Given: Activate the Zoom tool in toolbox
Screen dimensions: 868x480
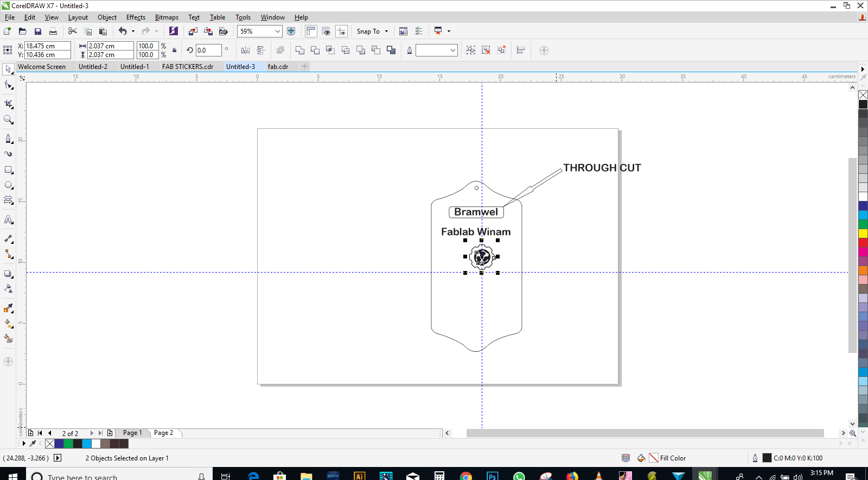Looking at the screenshot, I should [x=8, y=119].
